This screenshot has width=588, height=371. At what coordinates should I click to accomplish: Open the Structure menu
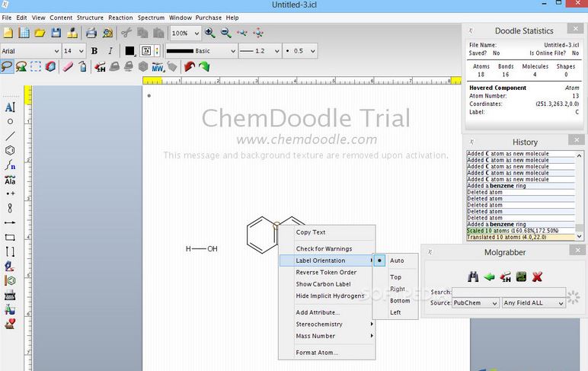(x=90, y=18)
